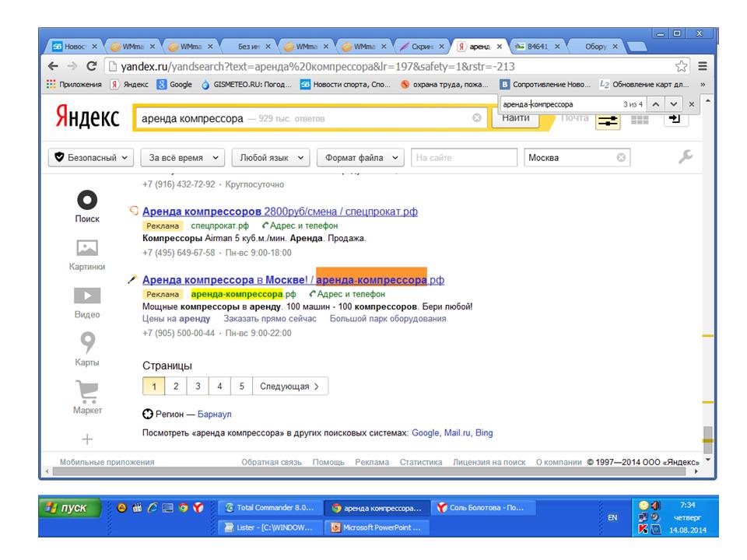Switch to the Новости tab
The height and width of the screenshot is (560, 747).
(75, 46)
